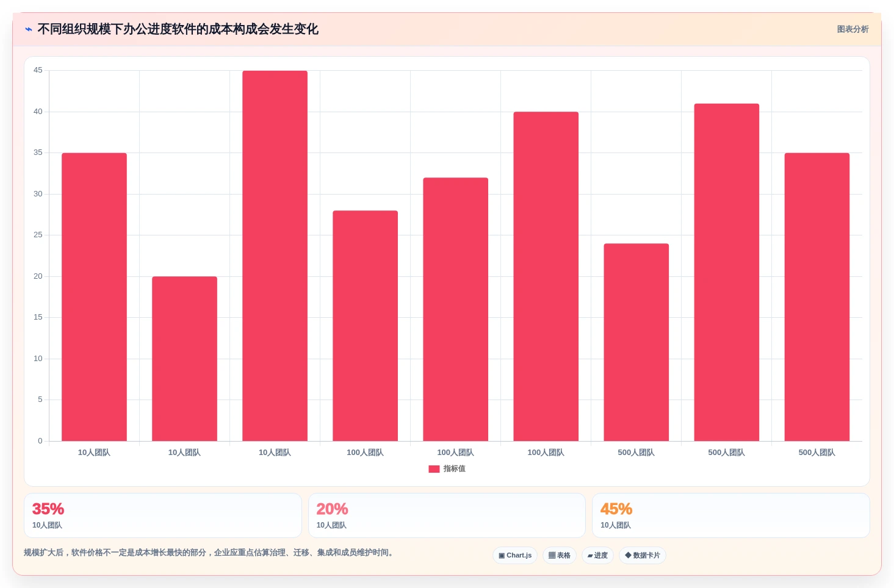Click the last 500人团队 bar at 35

816,297
